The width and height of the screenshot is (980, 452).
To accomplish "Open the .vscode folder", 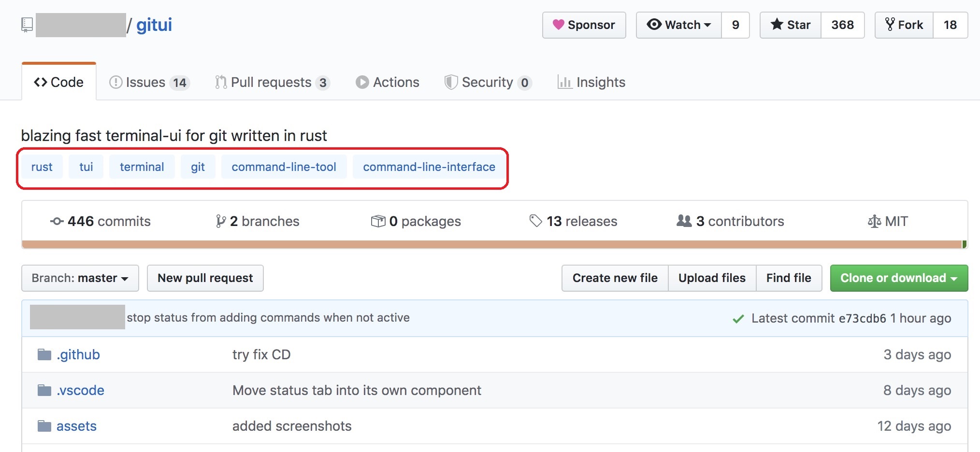I will tap(80, 390).
